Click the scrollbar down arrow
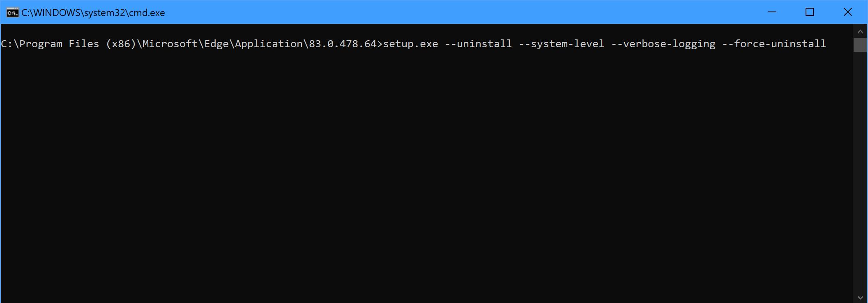 pos(860,296)
